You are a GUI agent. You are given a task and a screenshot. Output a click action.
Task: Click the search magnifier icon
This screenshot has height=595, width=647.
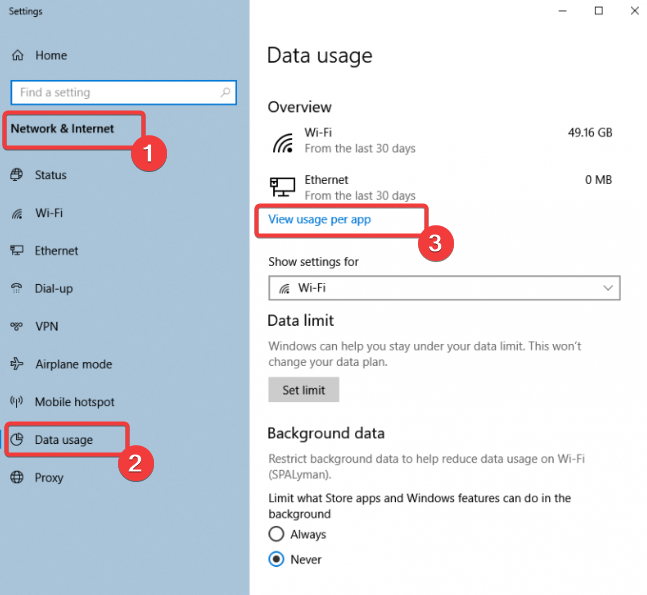(226, 93)
